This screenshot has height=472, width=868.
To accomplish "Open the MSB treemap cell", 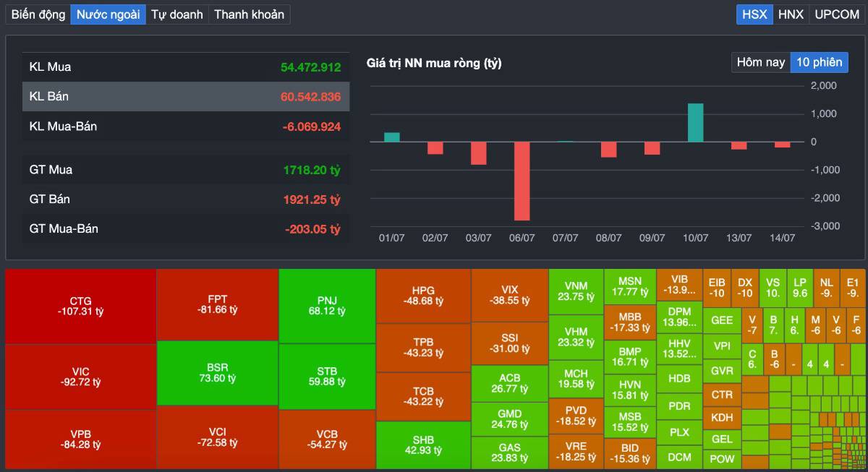I will coord(630,422).
